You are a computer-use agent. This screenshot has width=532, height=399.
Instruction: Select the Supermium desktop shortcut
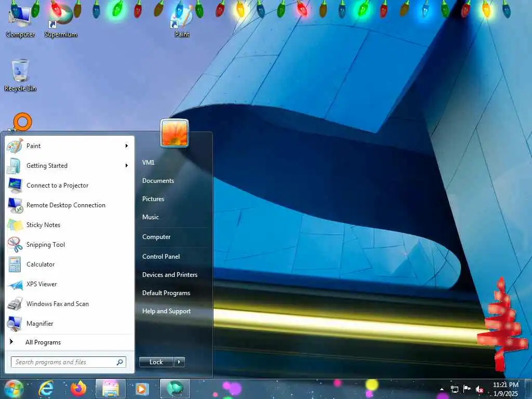(x=61, y=21)
